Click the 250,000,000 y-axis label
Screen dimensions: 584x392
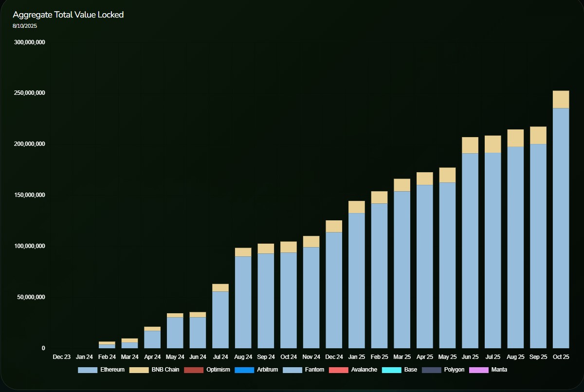point(30,93)
